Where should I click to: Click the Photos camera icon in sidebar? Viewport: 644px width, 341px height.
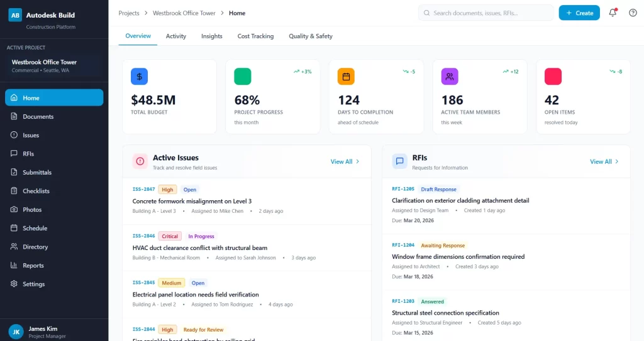tap(14, 210)
